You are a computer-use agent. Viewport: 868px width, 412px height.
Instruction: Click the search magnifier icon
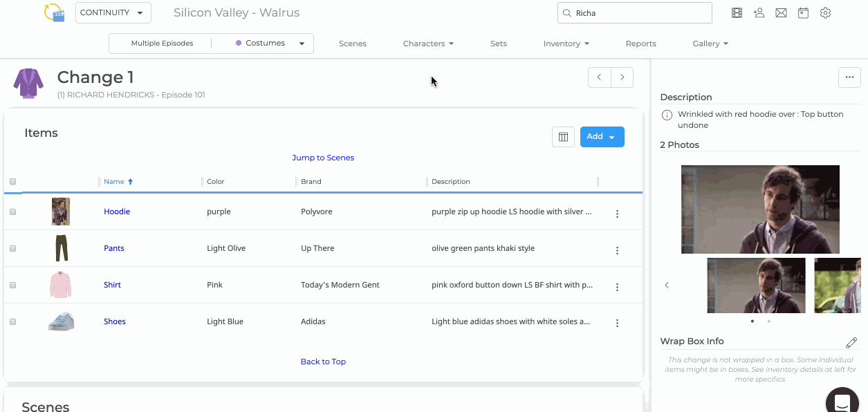pyautogui.click(x=567, y=13)
